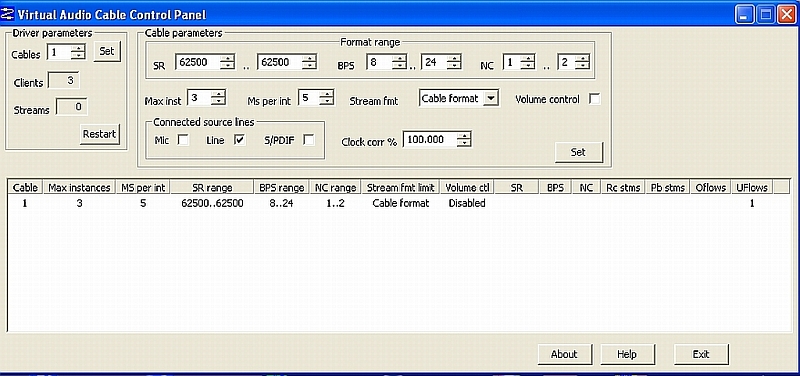Click the SR maximum spinner arrows
The width and height of the screenshot is (800, 376).
coord(309,62)
